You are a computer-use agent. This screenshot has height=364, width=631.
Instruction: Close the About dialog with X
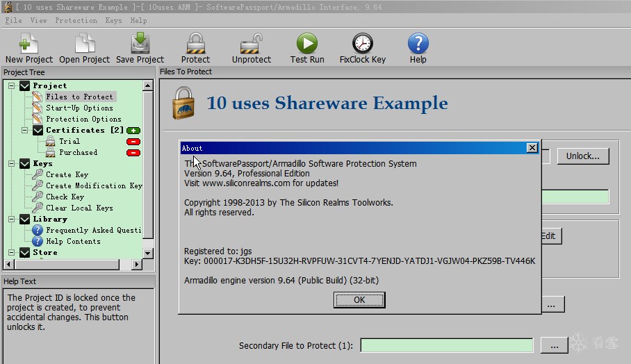point(532,148)
